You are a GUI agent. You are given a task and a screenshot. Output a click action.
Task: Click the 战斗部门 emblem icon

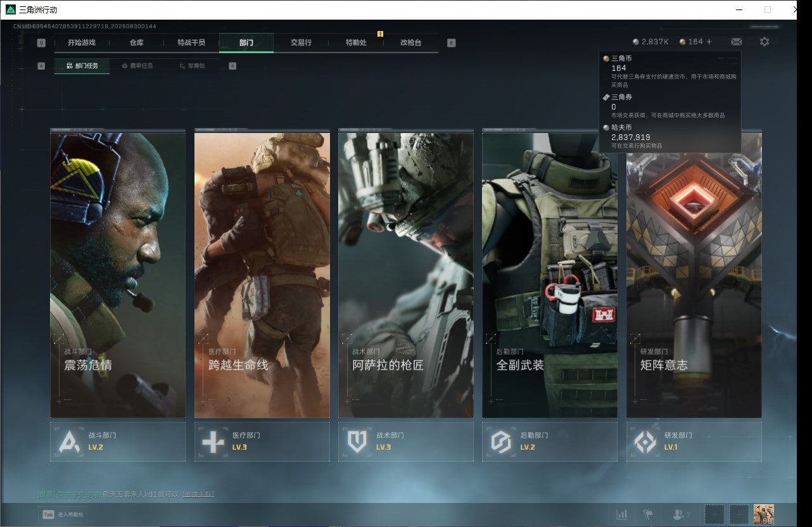click(x=69, y=441)
